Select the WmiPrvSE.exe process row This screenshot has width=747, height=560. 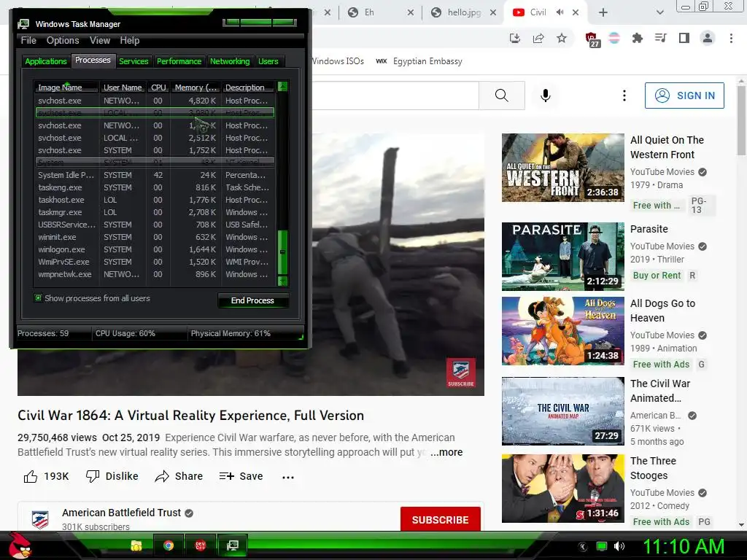coord(155,262)
